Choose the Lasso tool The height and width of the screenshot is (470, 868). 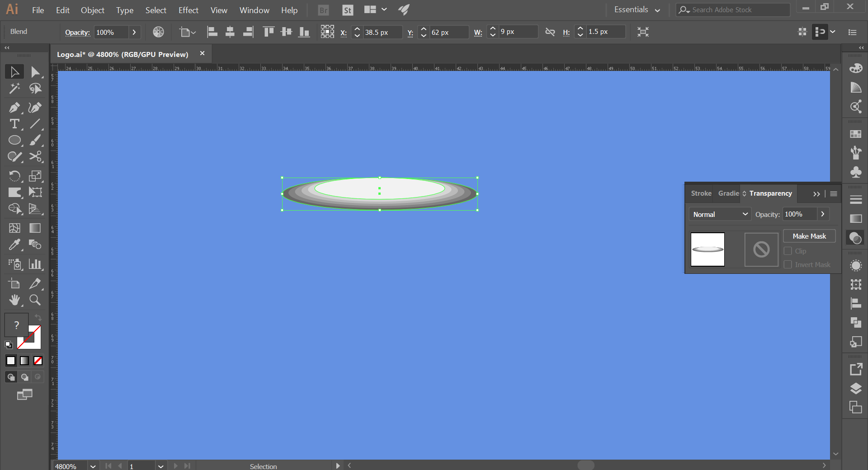coord(35,88)
